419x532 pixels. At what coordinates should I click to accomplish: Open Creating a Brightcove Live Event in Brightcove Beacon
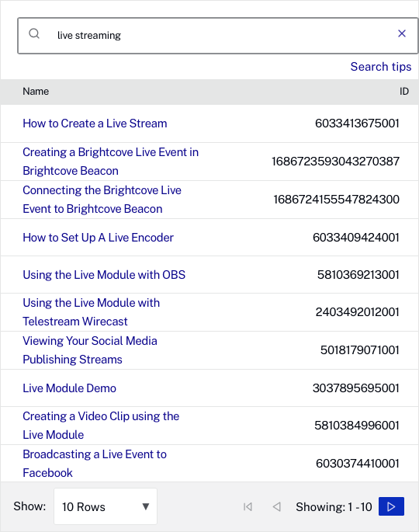[x=110, y=162]
